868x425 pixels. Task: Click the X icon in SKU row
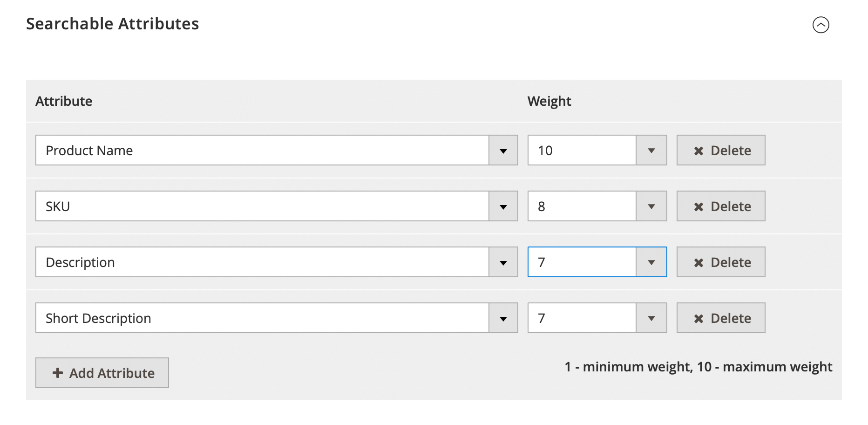[698, 207]
